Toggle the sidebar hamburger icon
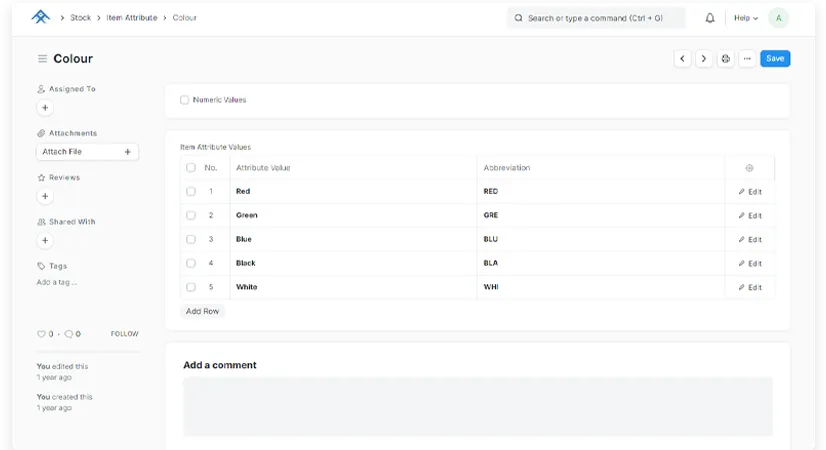Viewport: 826px width, 450px height. click(42, 59)
